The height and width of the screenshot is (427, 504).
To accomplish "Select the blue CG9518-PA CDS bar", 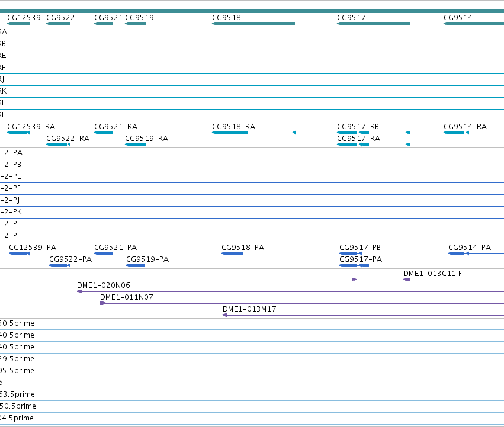I will [x=232, y=253].
